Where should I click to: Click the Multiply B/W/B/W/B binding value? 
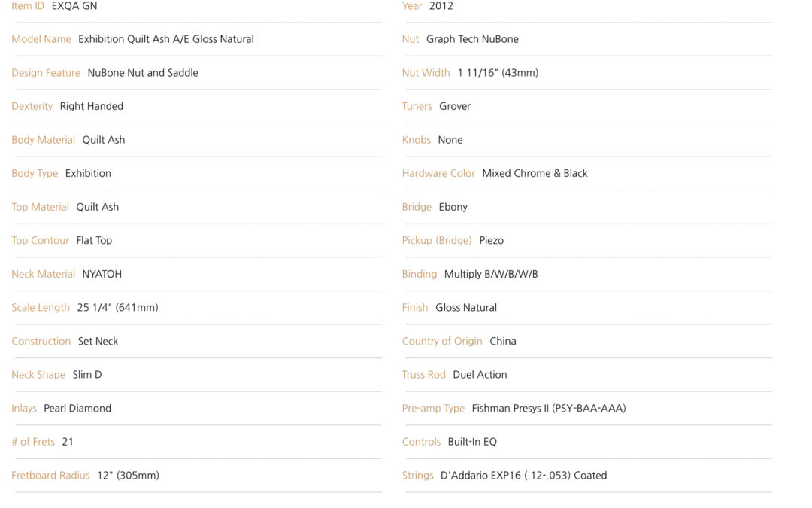coord(492,274)
